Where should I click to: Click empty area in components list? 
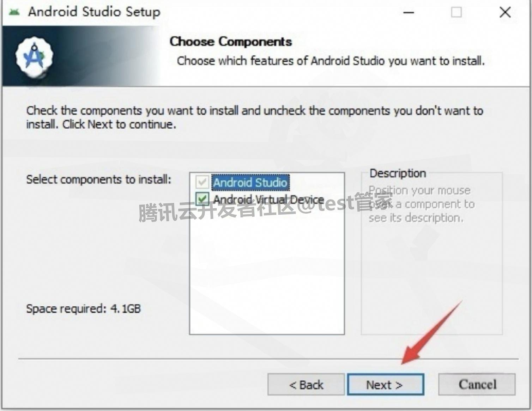pos(267,271)
